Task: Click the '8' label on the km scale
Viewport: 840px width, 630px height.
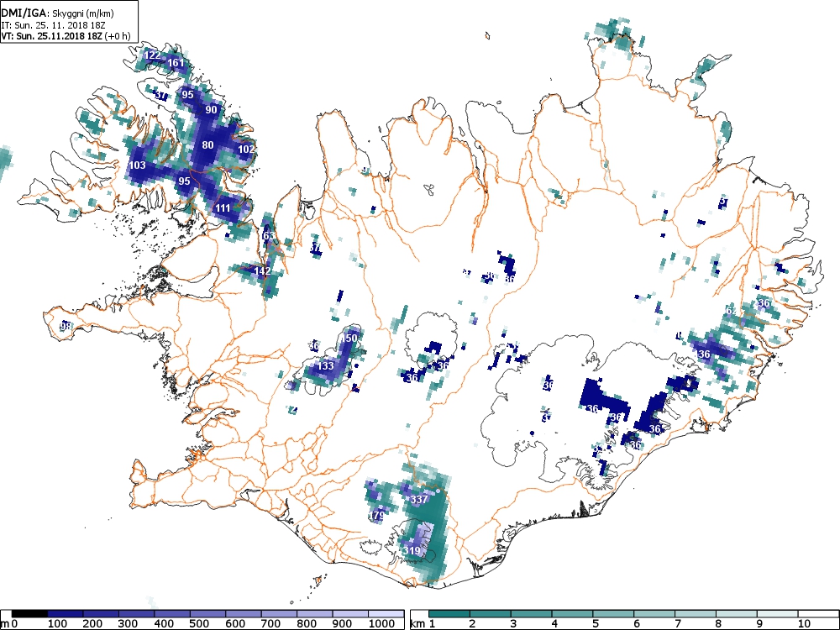Action: 717,624
